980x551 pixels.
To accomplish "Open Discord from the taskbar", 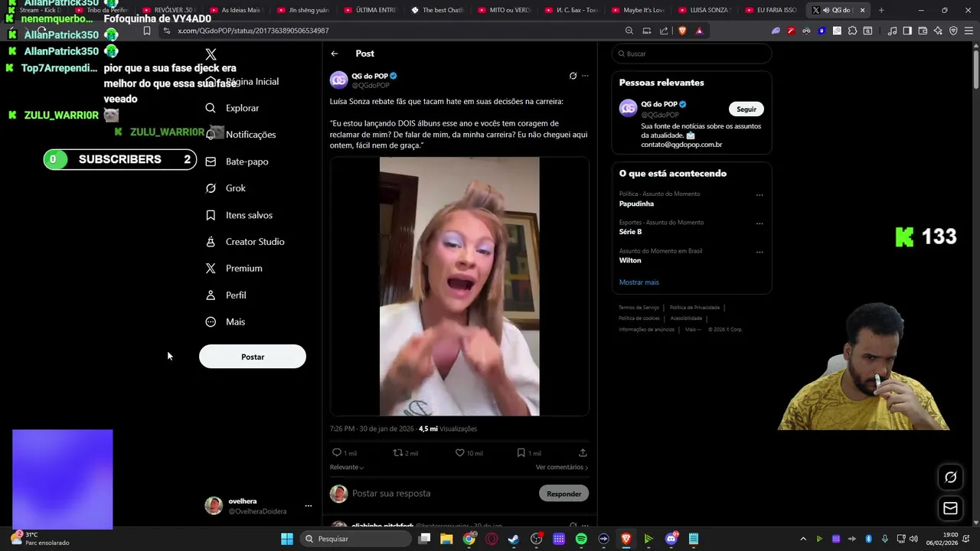I will pos(671,539).
